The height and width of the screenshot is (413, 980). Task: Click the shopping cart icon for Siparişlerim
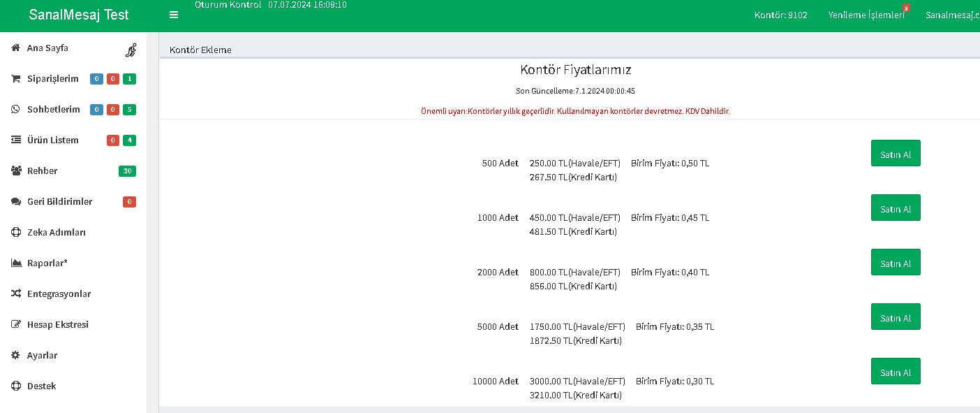point(15,79)
